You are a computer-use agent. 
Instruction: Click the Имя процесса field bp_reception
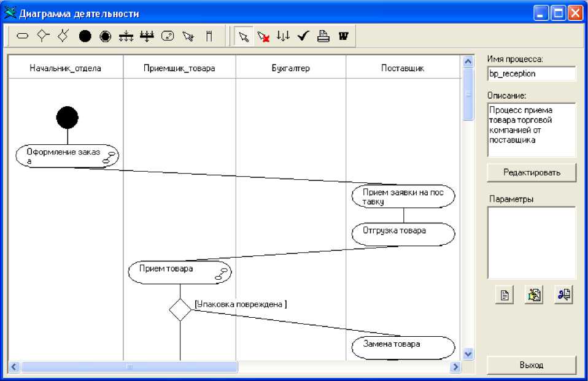pyautogui.click(x=532, y=74)
